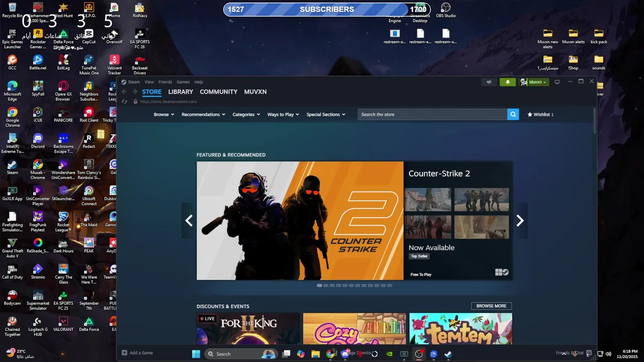Show previous featured game with left arrow
644x362 pixels.
[189, 220]
